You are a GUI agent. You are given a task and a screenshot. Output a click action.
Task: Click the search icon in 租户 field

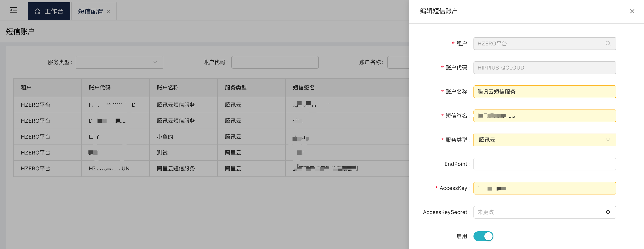(x=608, y=44)
